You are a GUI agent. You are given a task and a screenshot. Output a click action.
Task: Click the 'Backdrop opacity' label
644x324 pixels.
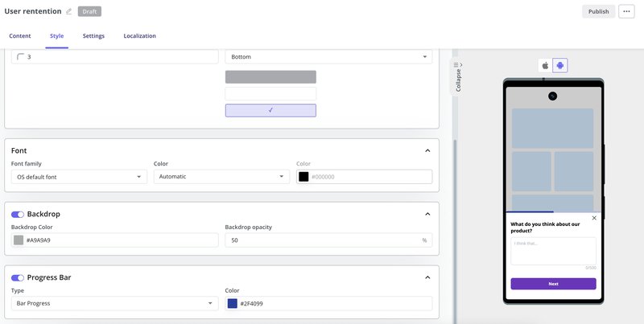pyautogui.click(x=248, y=228)
